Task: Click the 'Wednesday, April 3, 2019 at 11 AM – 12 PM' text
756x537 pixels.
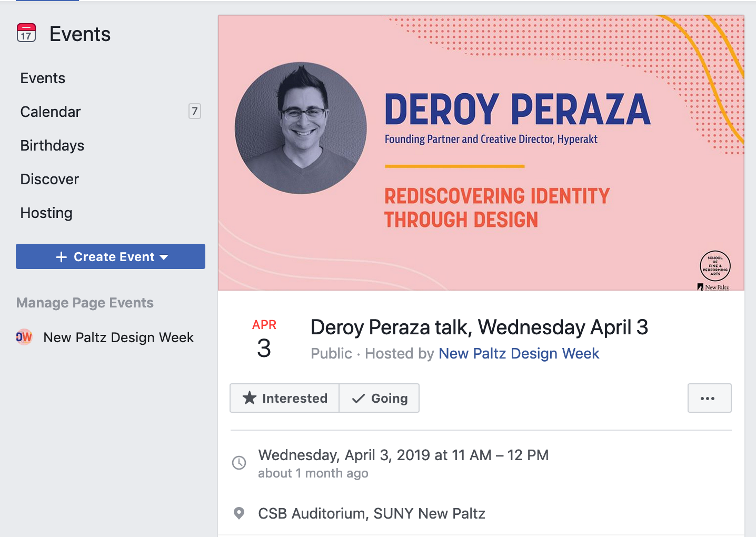Action: (403, 455)
